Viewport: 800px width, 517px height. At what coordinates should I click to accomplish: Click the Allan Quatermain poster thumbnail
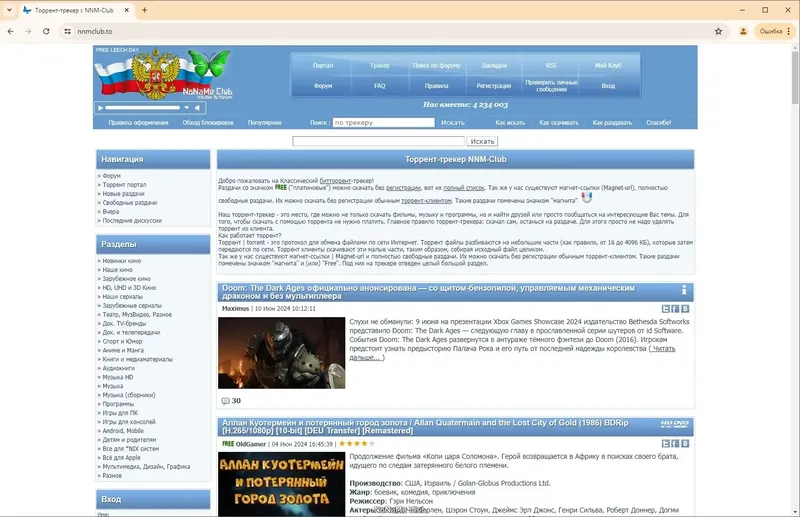pos(282,484)
